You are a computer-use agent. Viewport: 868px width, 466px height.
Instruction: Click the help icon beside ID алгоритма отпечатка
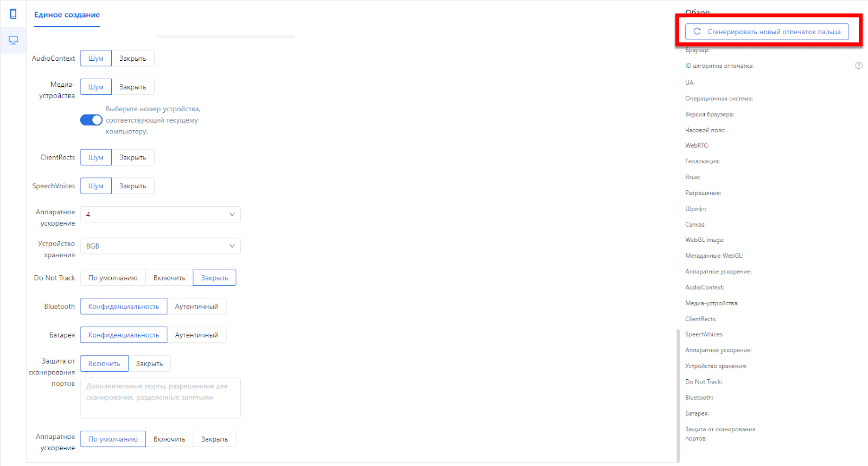coord(859,66)
